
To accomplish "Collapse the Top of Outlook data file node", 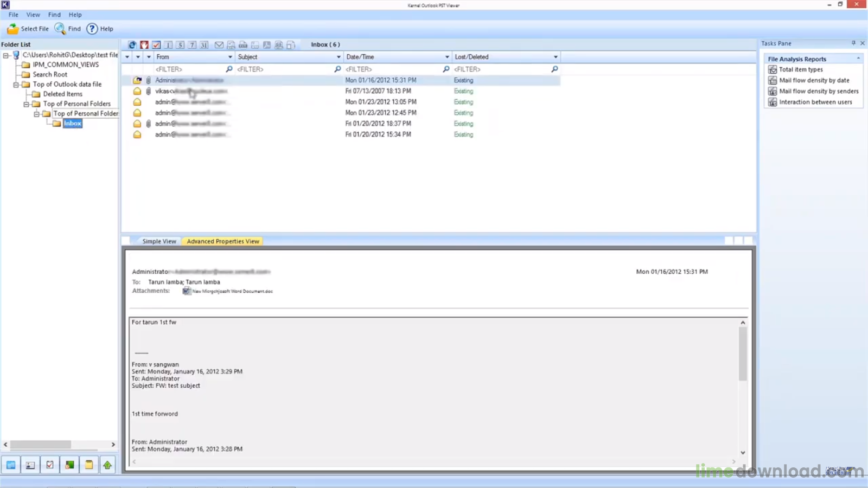I will pyautogui.click(x=16, y=85).
